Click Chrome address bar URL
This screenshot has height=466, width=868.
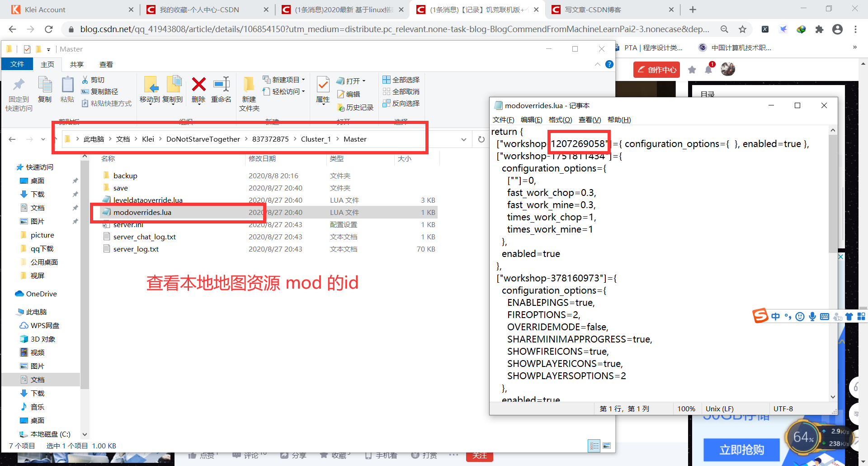[394, 29]
